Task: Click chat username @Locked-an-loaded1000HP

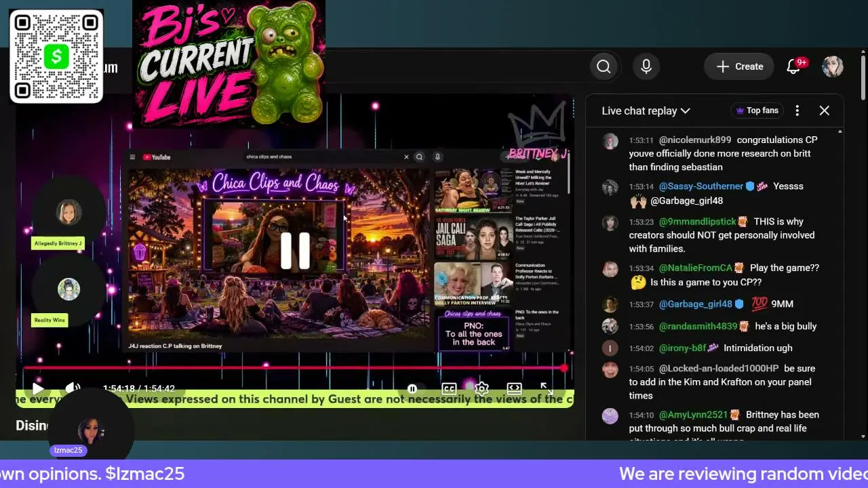Action: click(x=719, y=368)
